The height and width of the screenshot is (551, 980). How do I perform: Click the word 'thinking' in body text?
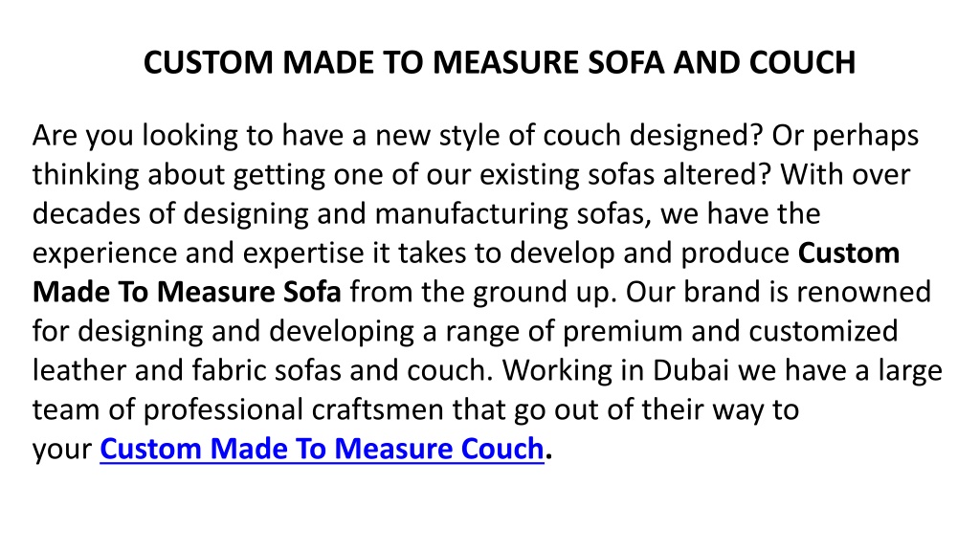tap(85, 176)
